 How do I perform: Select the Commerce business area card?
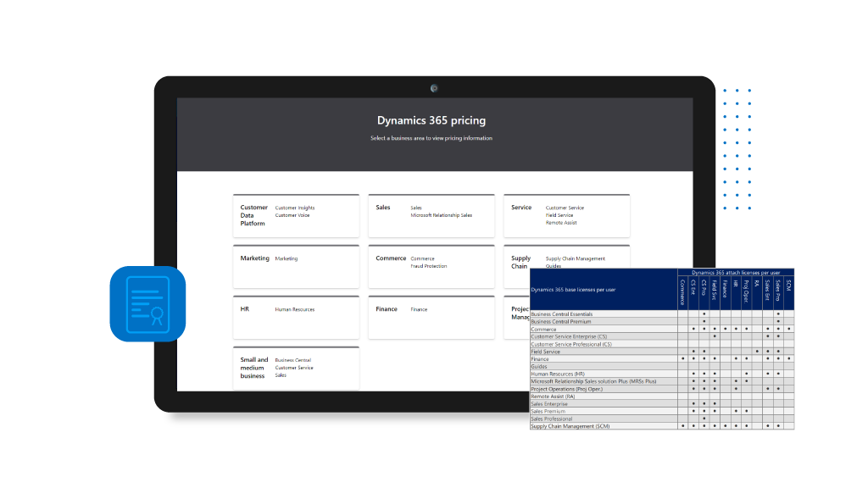click(431, 267)
